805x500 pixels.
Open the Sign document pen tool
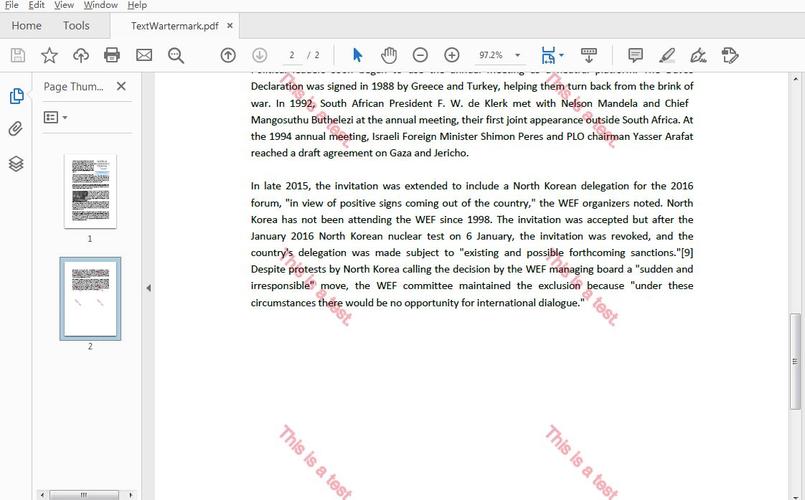click(x=698, y=55)
